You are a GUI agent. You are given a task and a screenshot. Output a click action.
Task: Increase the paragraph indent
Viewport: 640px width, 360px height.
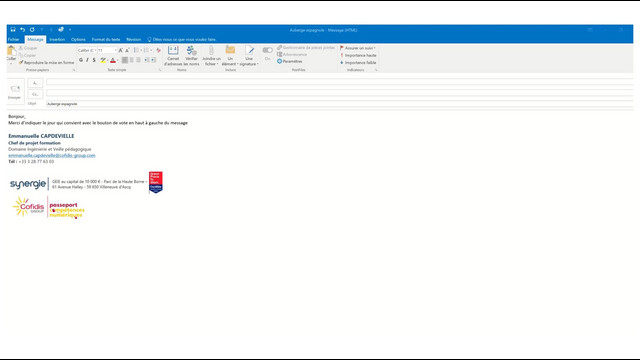tap(153, 60)
